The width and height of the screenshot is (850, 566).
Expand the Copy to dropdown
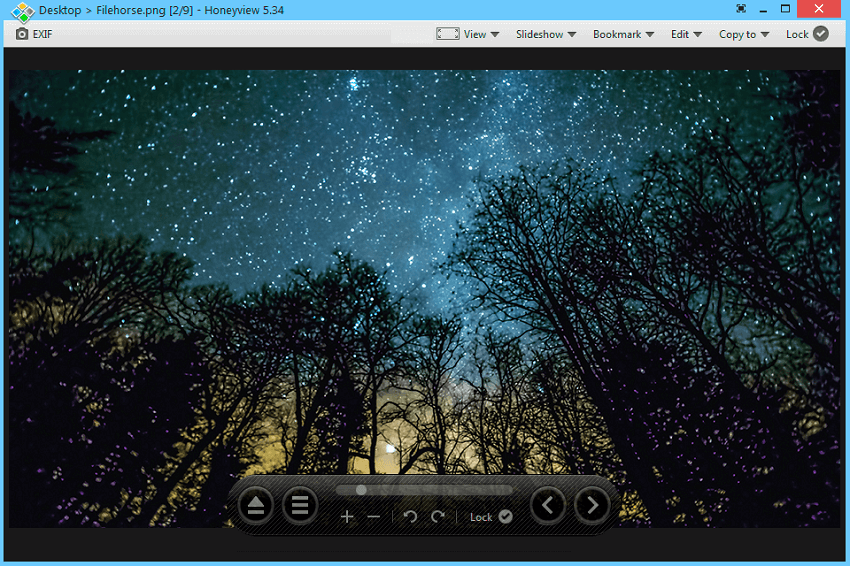point(743,34)
